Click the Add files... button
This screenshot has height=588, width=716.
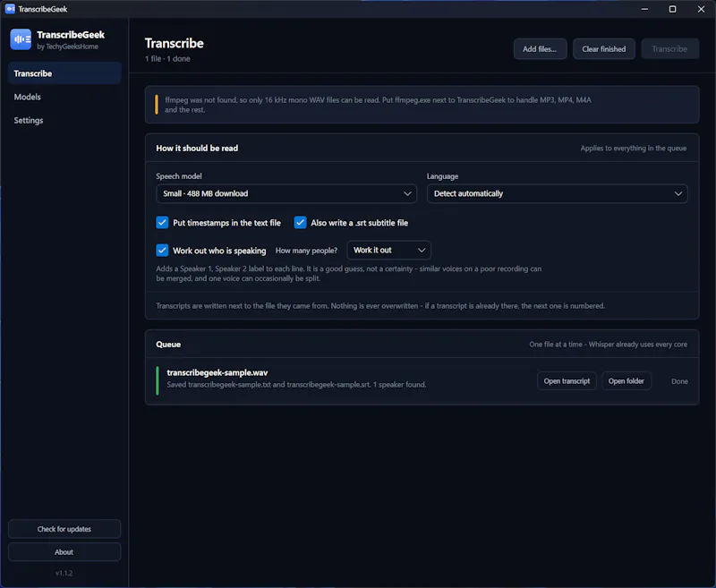[540, 49]
